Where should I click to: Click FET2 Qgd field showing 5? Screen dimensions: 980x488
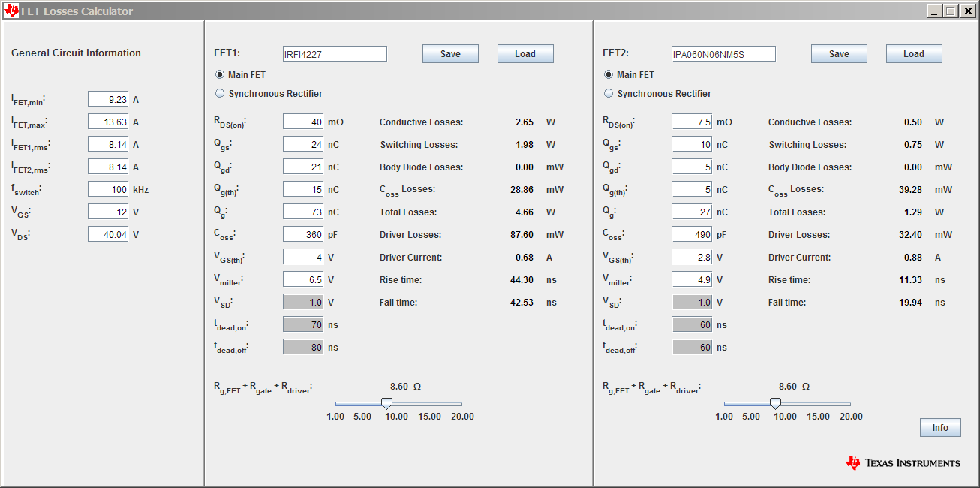tap(692, 167)
